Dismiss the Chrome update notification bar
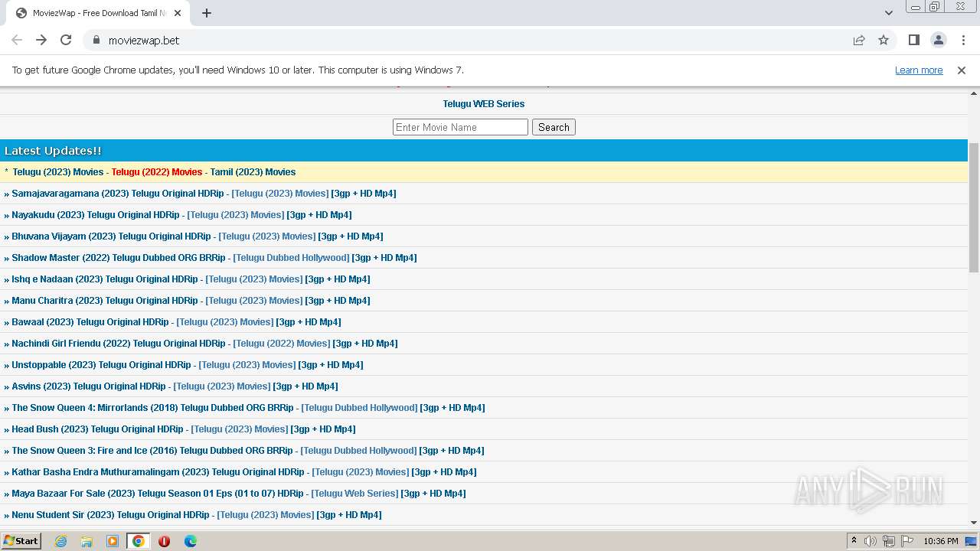Image resolution: width=980 pixels, height=551 pixels. pyautogui.click(x=962, y=70)
